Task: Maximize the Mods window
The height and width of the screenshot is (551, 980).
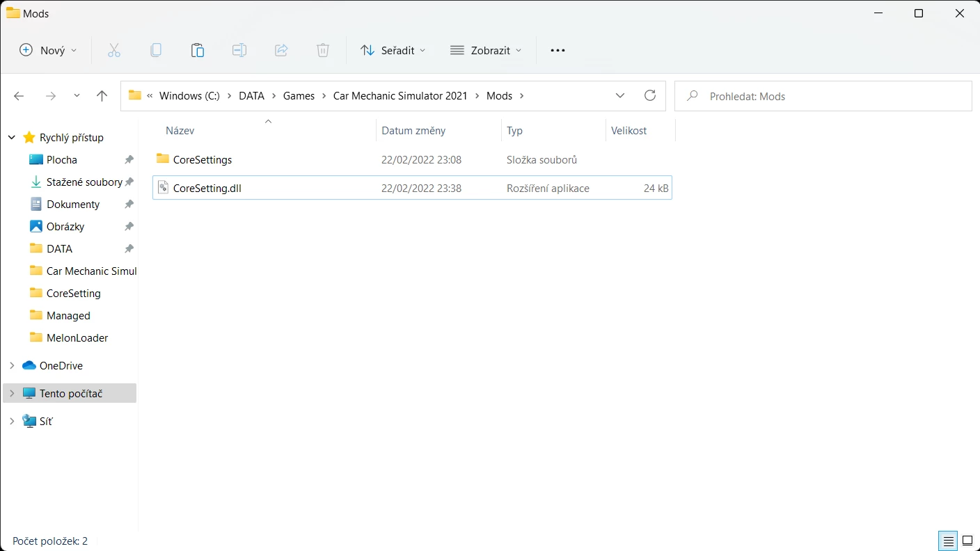Action: click(x=918, y=13)
